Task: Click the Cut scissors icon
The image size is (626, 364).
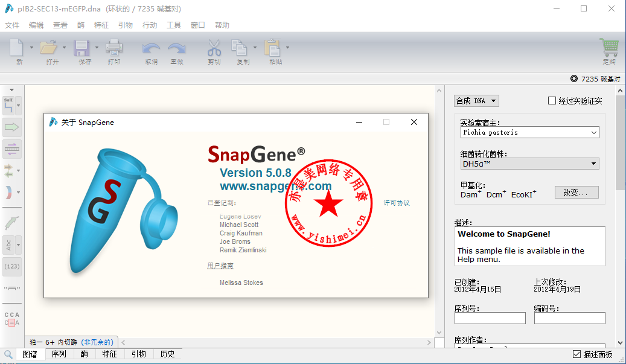Action: (x=214, y=48)
